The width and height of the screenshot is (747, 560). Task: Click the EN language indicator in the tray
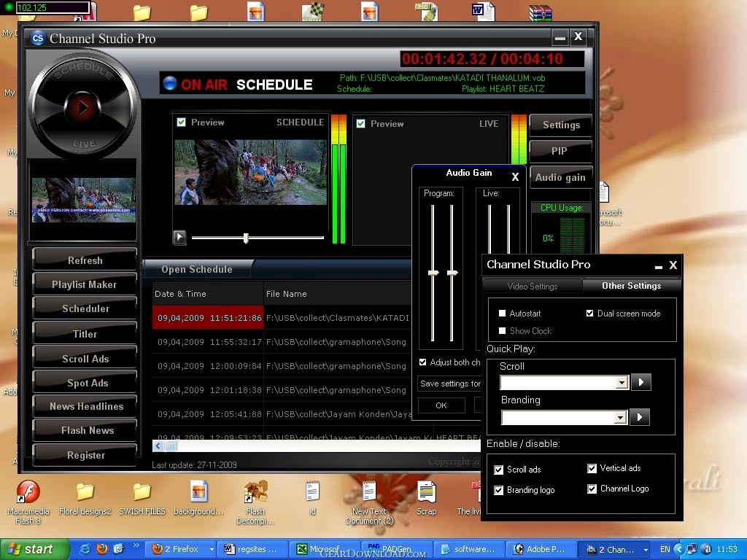click(665, 550)
